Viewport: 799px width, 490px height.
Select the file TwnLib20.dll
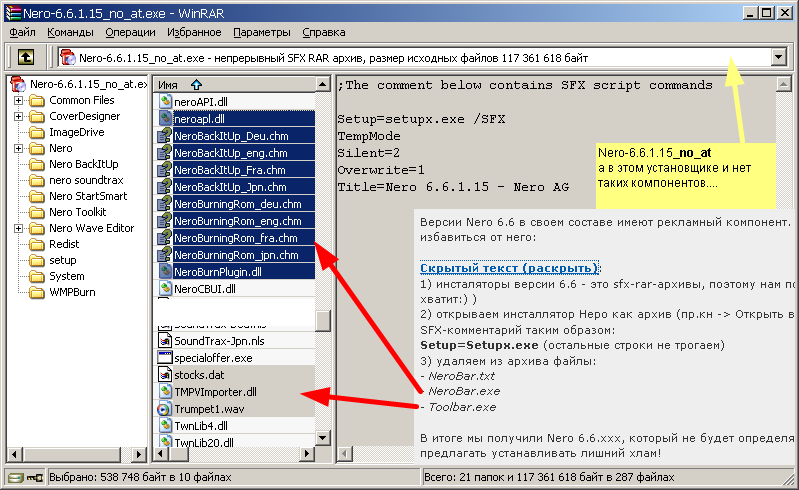point(204,443)
